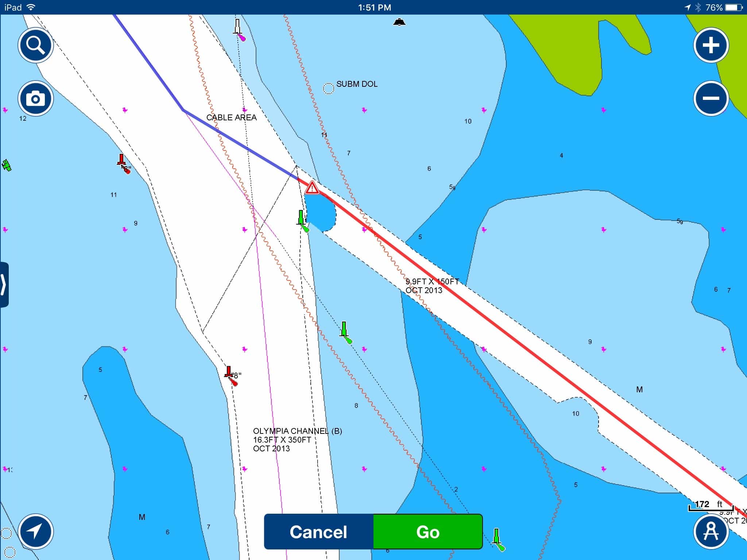Tap Go to confirm route
Screen dimensions: 747x560
click(428, 532)
